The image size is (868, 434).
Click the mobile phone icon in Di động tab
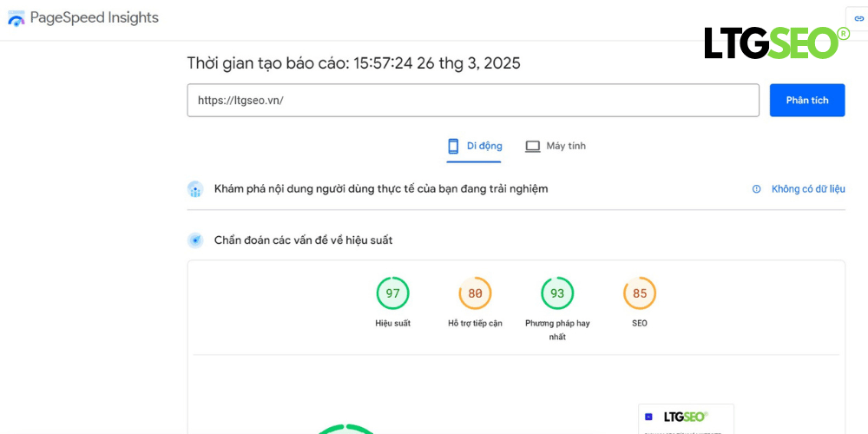[x=453, y=146]
